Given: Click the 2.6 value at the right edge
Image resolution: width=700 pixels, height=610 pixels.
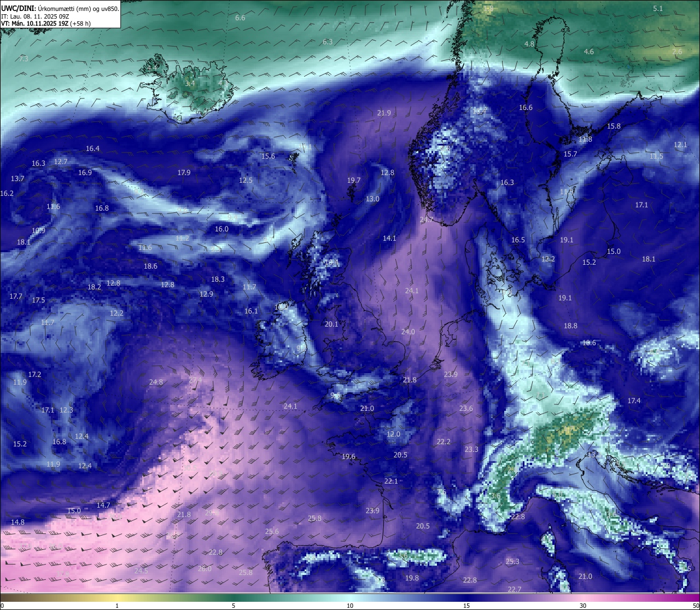Looking at the screenshot, I should 677,52.
